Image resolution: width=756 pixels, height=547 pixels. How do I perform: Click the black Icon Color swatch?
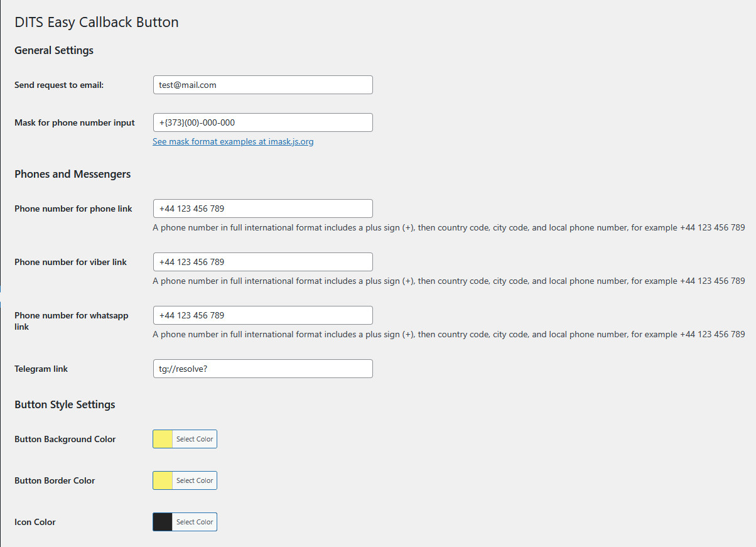[162, 521]
